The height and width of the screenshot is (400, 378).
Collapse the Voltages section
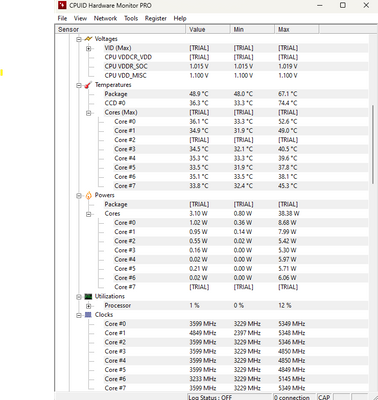[79, 39]
